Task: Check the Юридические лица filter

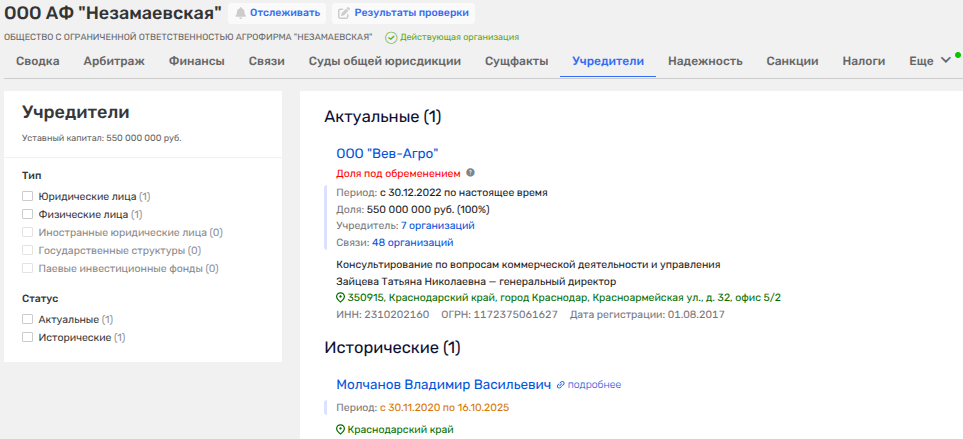Action: [x=27, y=196]
